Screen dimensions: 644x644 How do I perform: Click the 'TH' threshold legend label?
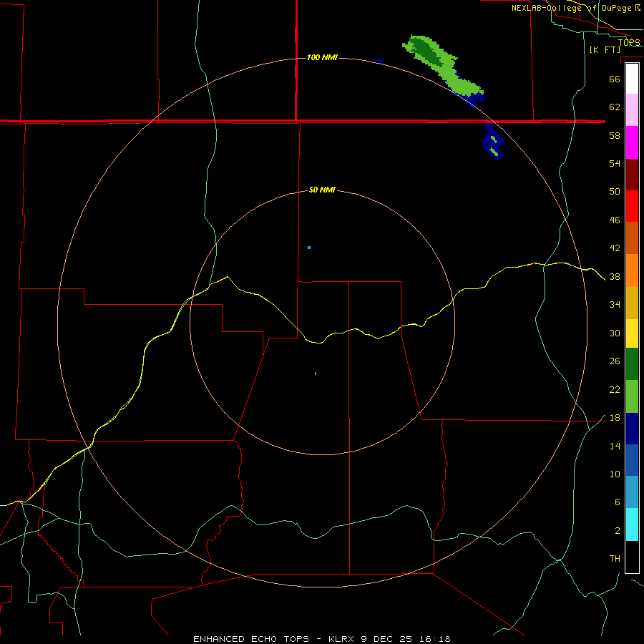tap(615, 559)
